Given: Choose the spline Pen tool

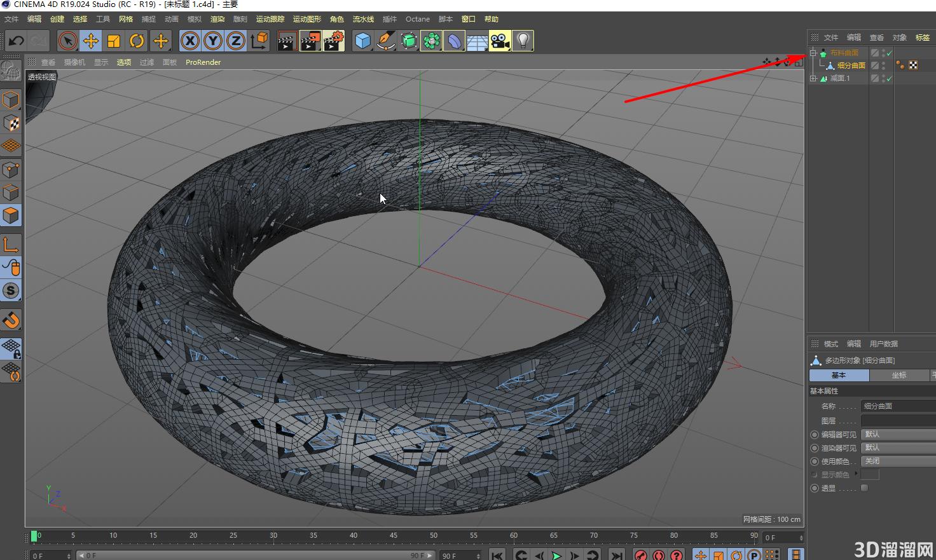Looking at the screenshot, I should tap(385, 41).
